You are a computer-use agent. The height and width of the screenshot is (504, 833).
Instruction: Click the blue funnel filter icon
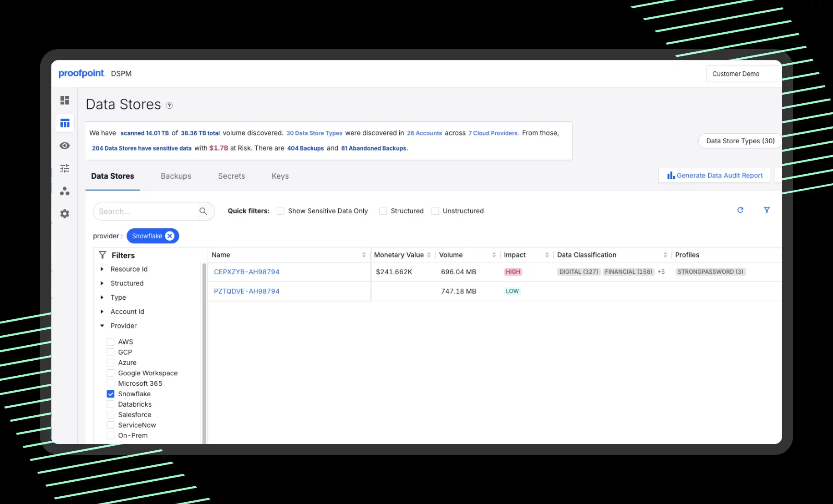(x=767, y=210)
